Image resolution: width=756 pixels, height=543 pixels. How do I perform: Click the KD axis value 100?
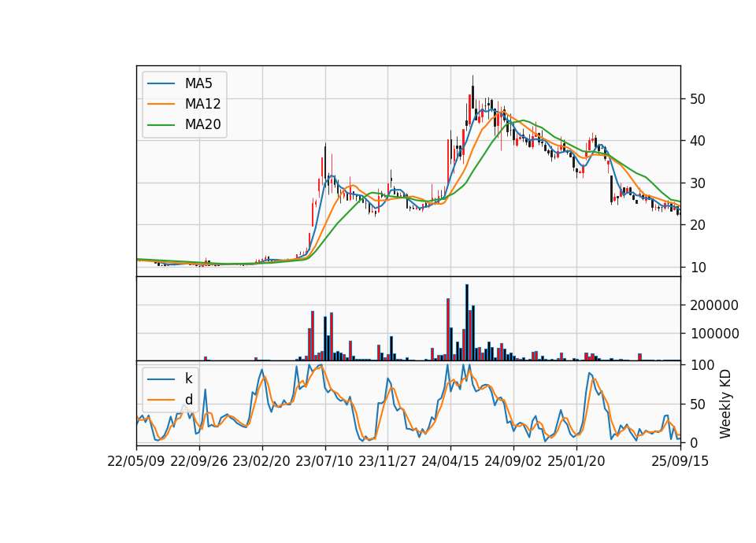(x=702, y=365)
